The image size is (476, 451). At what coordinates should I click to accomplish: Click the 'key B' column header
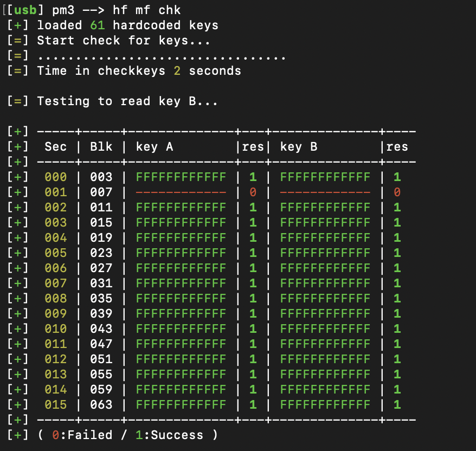coord(299,147)
